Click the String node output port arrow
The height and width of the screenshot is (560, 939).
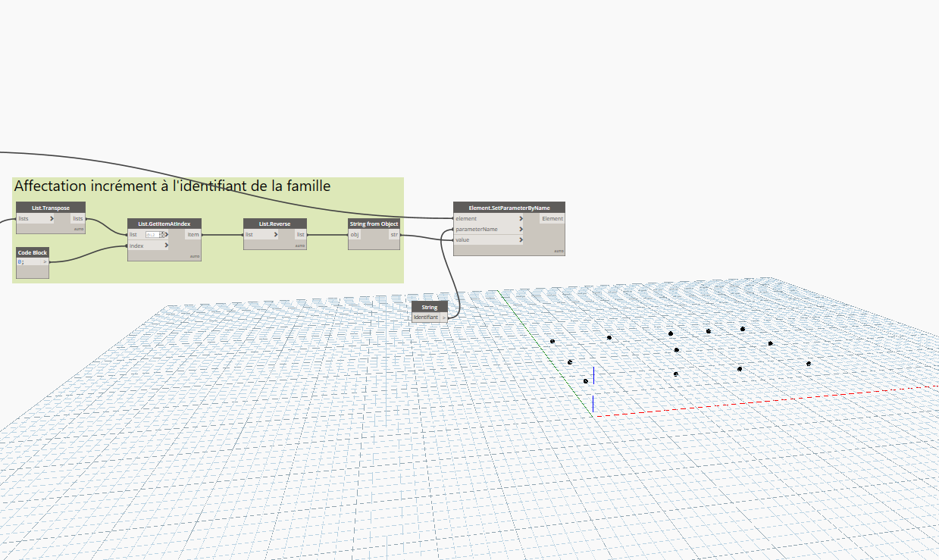click(x=444, y=318)
